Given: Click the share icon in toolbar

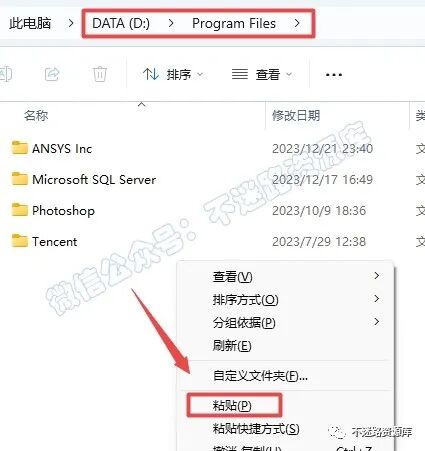Looking at the screenshot, I should [52, 74].
